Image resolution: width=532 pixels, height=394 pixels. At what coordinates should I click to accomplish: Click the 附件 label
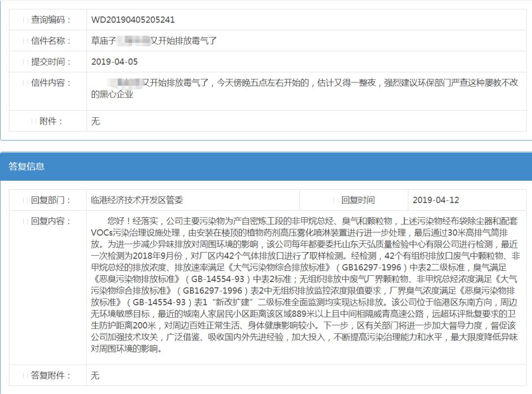[51, 121]
